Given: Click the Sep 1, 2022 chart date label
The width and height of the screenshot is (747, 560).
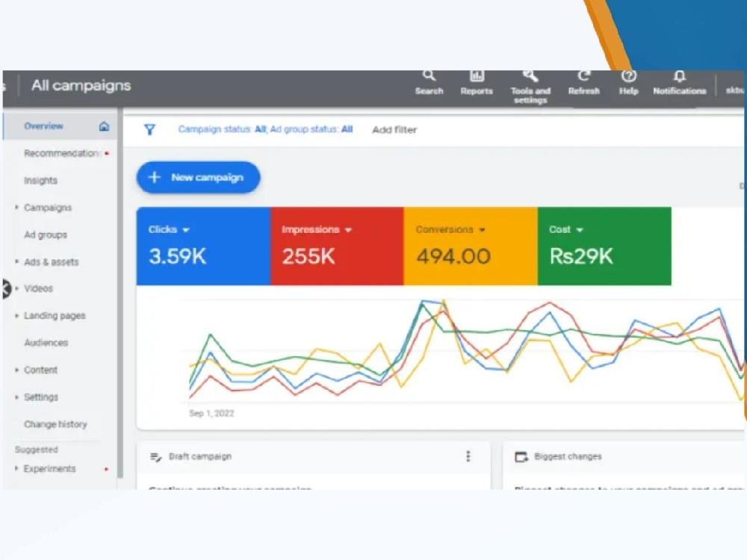Looking at the screenshot, I should coord(211,413).
